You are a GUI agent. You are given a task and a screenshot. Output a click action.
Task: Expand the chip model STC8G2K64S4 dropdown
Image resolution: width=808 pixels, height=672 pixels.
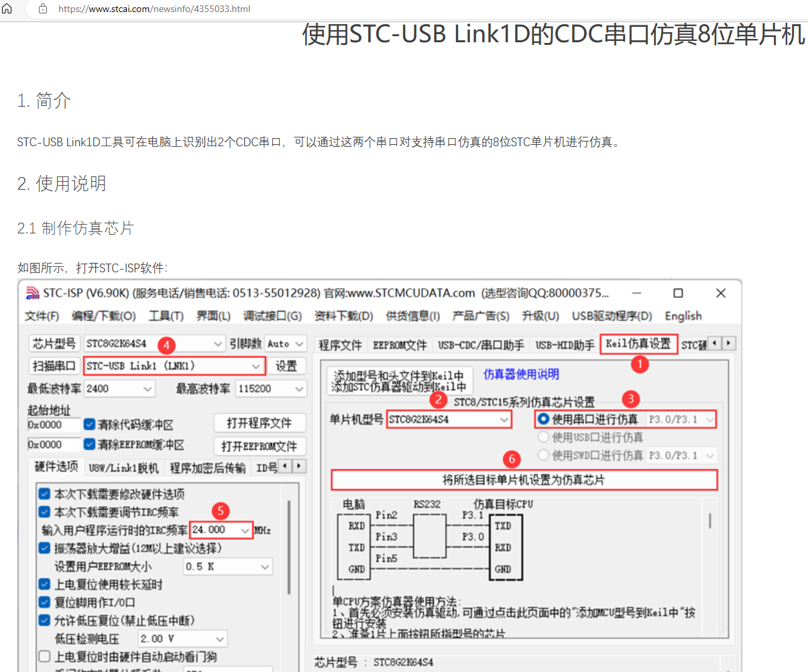154,343
